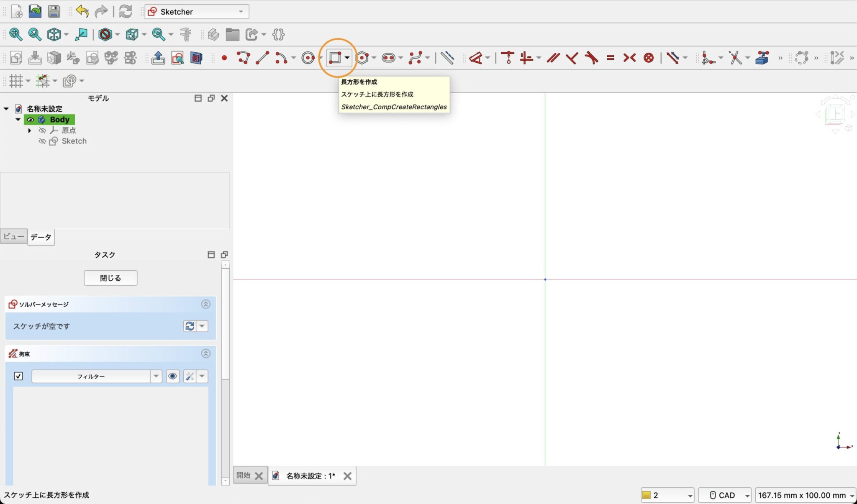
Task: Switch to the ビュー tab
Action: tap(14, 236)
